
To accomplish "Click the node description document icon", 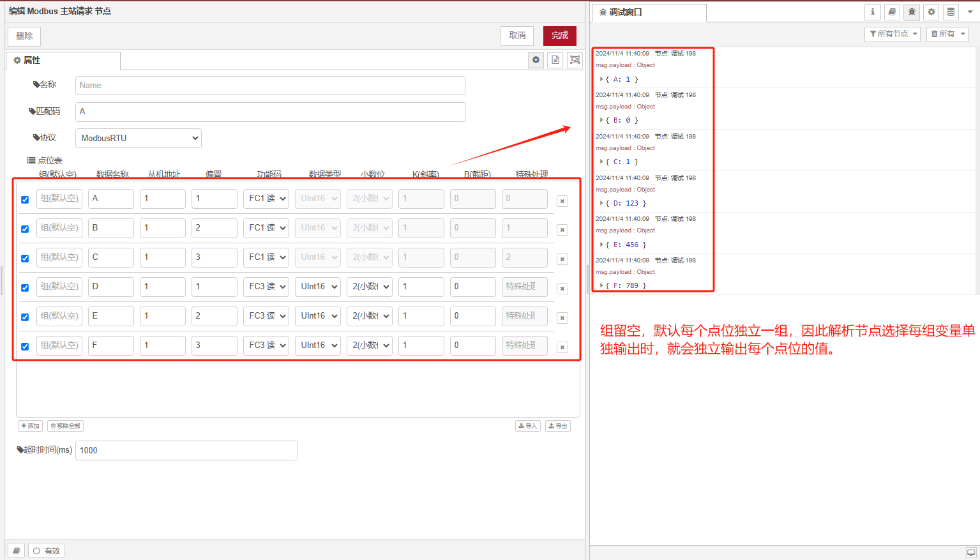I will (x=555, y=60).
